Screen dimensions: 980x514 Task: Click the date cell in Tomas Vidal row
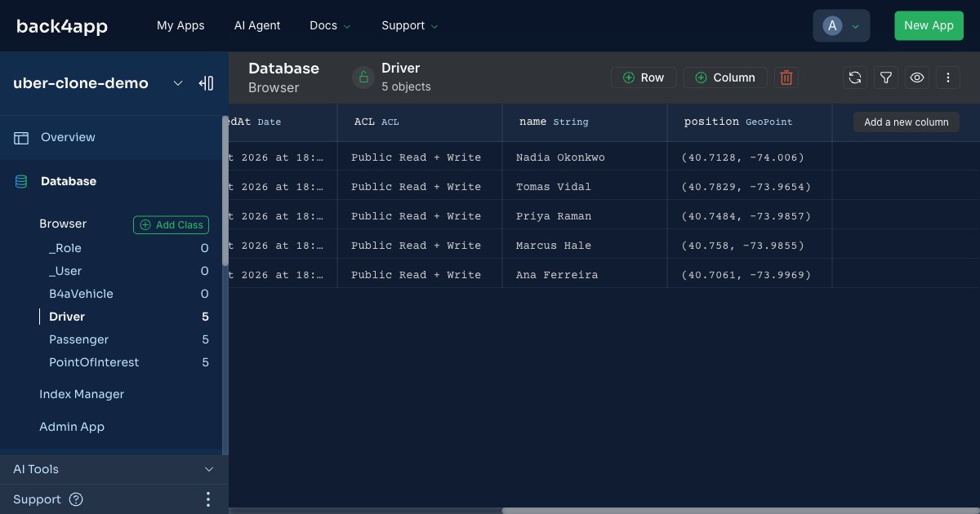(x=283, y=187)
